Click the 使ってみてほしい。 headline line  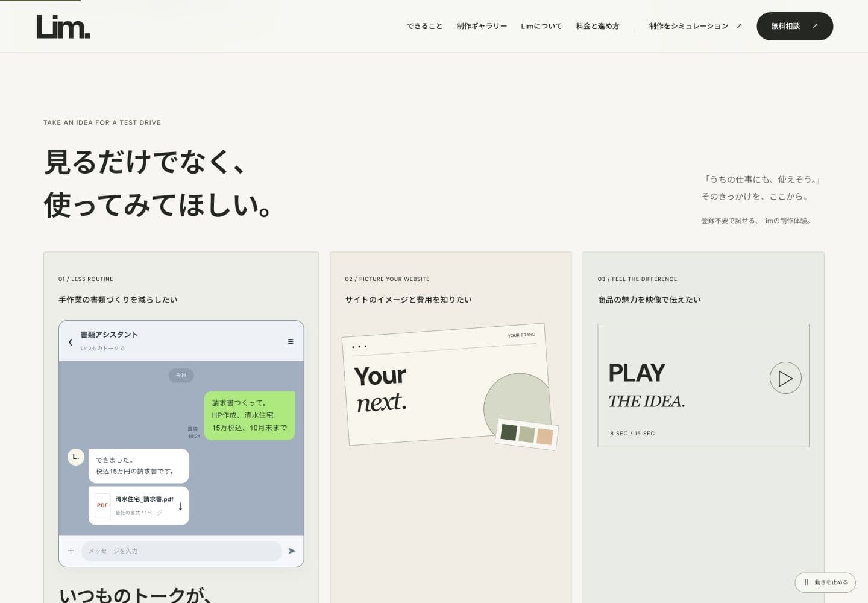tap(159, 204)
